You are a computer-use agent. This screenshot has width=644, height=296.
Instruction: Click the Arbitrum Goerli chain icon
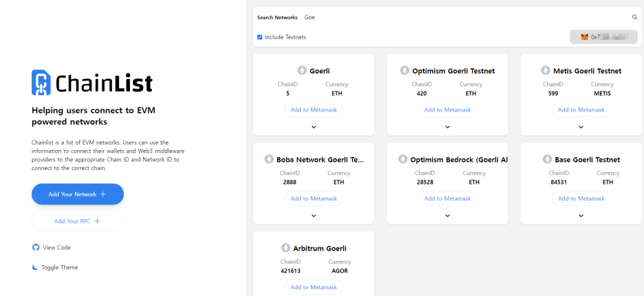[x=286, y=249]
